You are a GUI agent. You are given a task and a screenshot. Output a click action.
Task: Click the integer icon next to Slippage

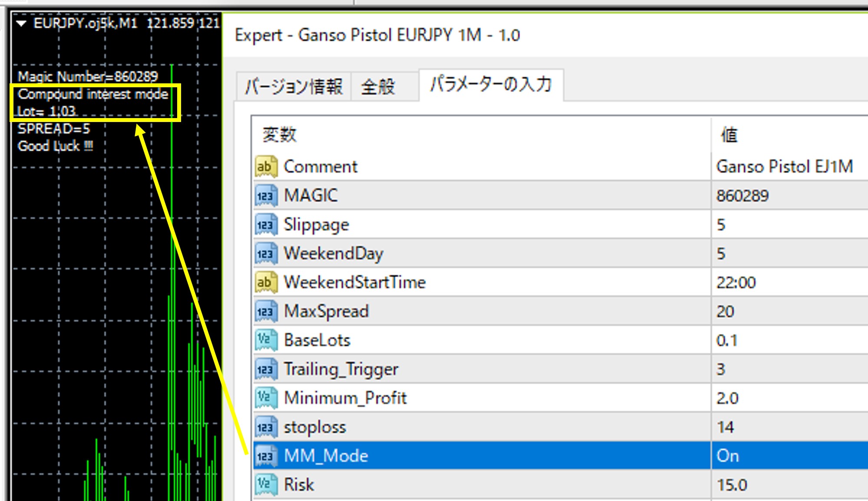point(266,225)
